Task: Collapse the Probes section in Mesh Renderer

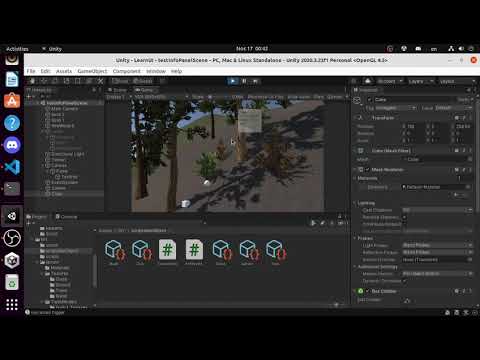Action: (x=355, y=238)
